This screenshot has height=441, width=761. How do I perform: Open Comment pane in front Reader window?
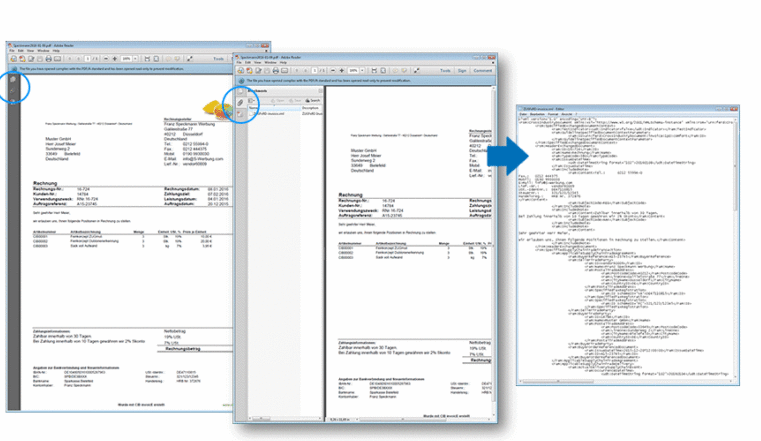click(x=483, y=71)
